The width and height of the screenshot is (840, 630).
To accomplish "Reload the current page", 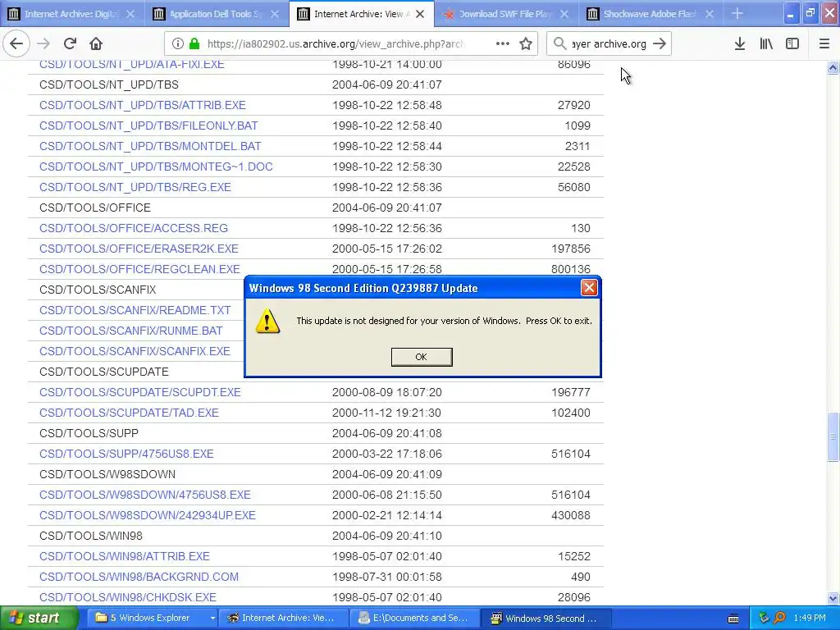I will [71, 44].
